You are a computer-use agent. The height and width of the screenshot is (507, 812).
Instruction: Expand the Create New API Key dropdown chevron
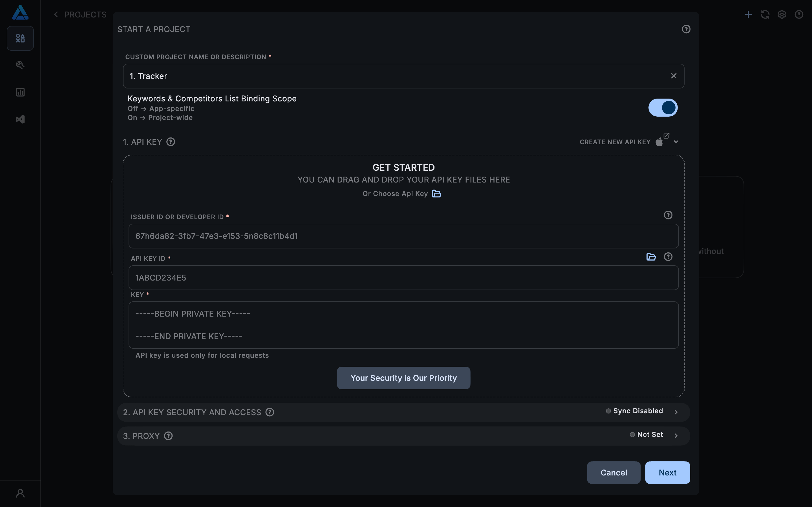tap(676, 142)
